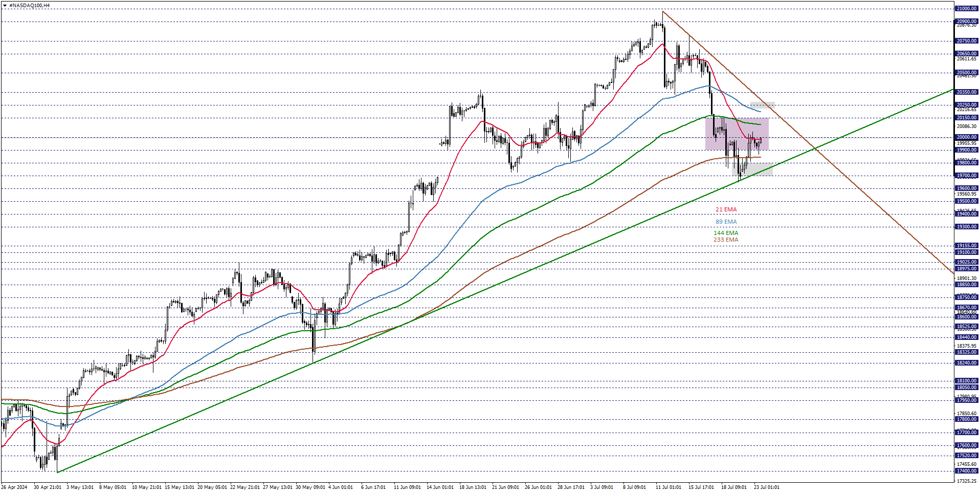This screenshot has width=980, height=493.
Task: Select the 17600.00 level price tag
Action: (966, 445)
